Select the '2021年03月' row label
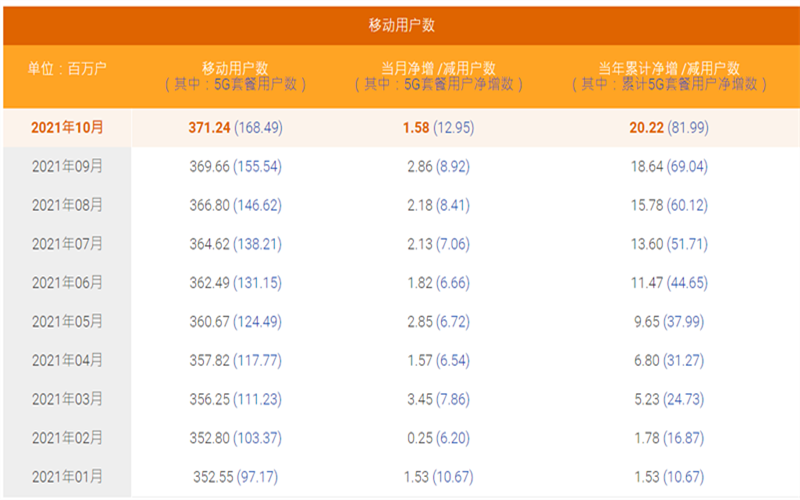 [67, 399]
